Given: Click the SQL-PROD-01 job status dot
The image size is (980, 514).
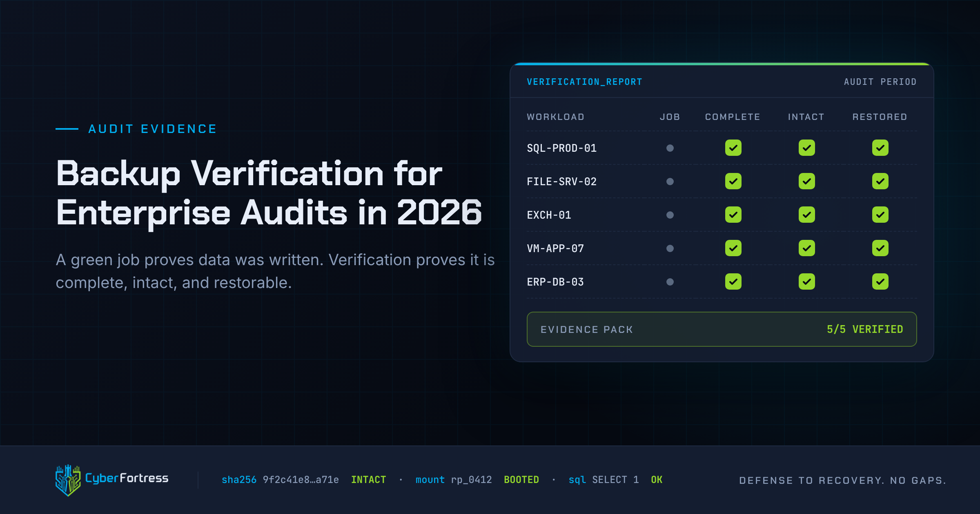Looking at the screenshot, I should [x=670, y=148].
